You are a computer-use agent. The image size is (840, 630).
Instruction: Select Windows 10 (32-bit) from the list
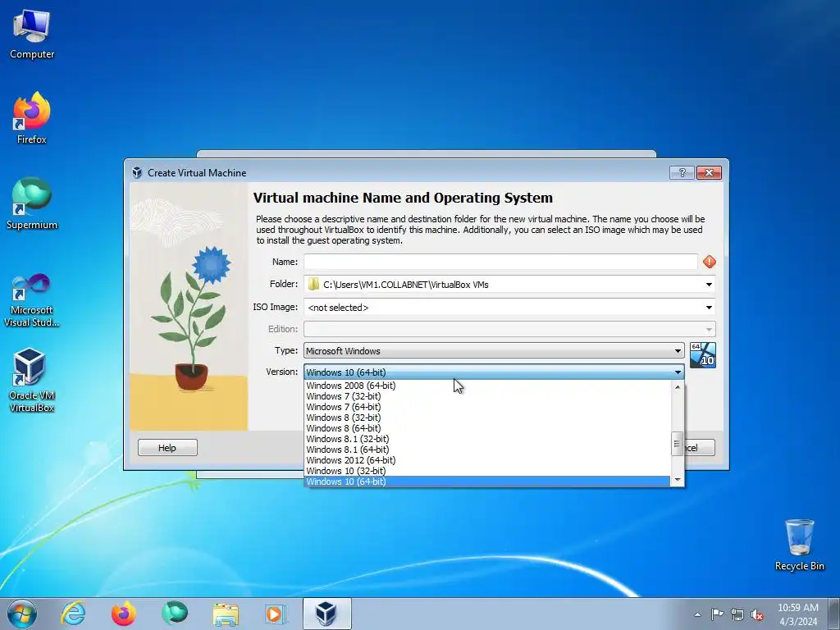487,471
